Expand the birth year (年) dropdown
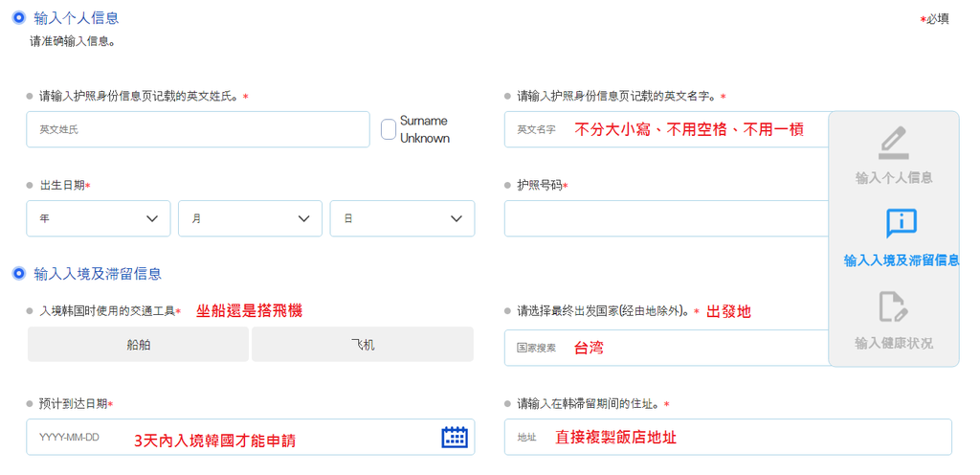The height and width of the screenshot is (475, 980). (x=99, y=218)
